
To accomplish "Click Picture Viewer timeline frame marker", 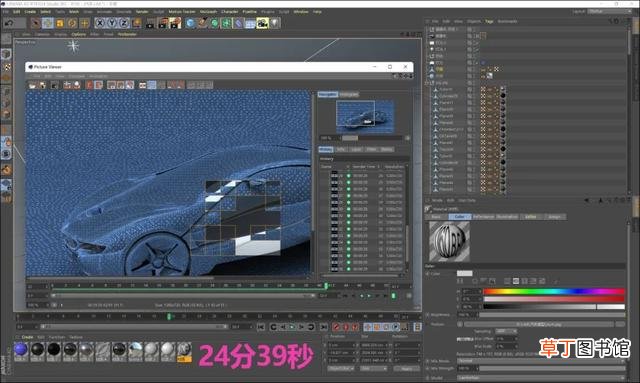I will click(x=326, y=286).
